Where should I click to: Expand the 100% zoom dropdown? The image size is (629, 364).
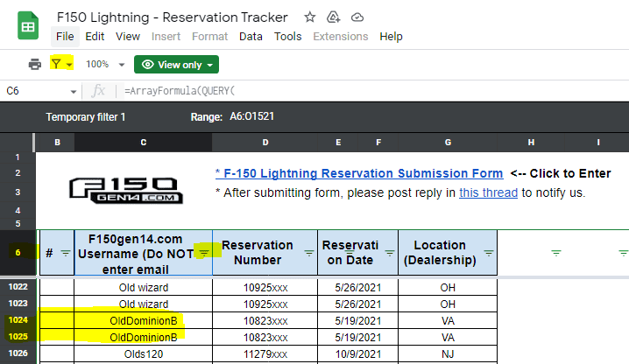point(103,64)
